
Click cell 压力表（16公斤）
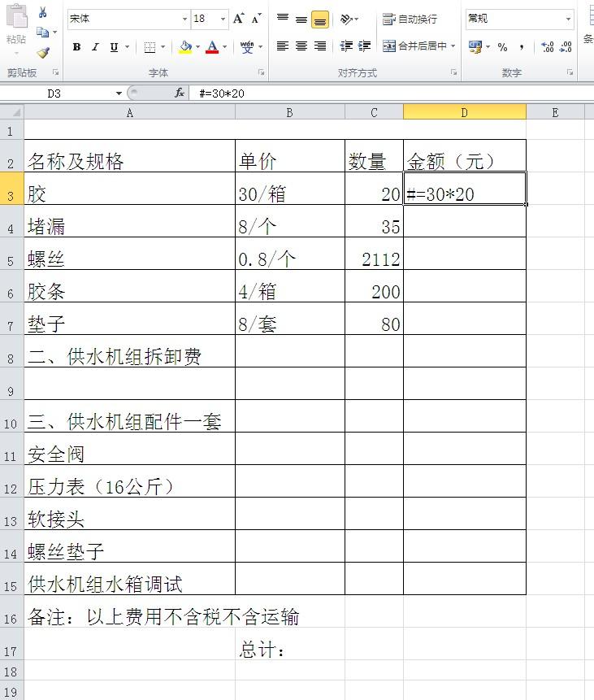click(x=129, y=481)
